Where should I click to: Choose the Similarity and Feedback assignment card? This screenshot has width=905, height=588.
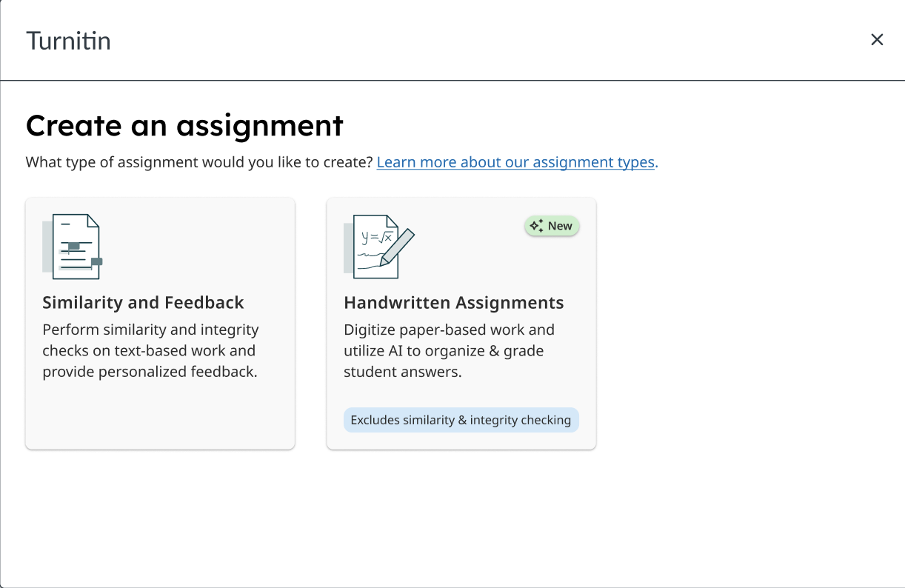pos(160,324)
